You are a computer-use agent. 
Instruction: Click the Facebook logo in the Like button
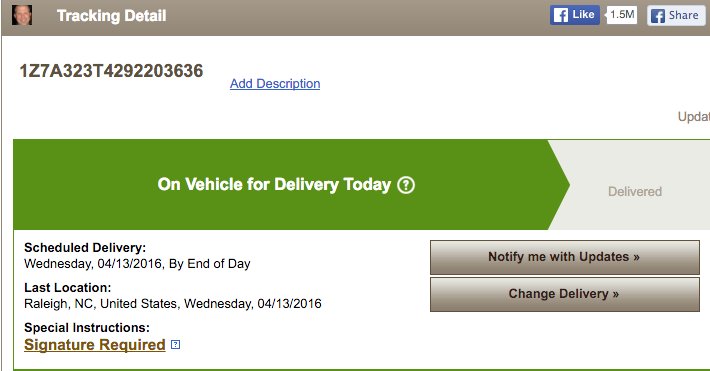(561, 15)
